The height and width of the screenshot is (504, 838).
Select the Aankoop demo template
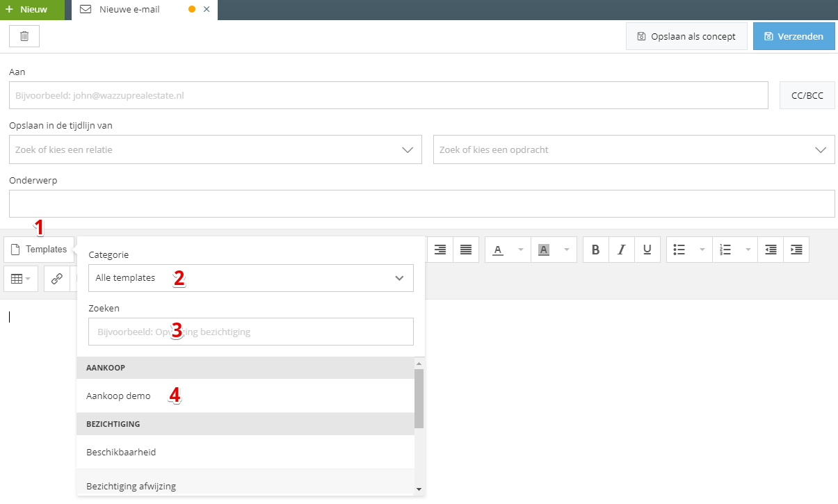tap(245, 396)
